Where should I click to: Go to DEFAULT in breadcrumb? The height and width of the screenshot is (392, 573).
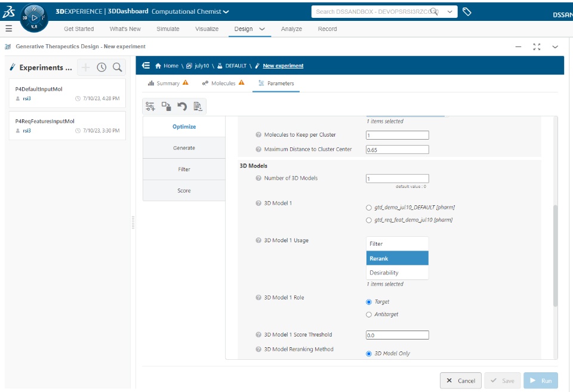(x=236, y=66)
